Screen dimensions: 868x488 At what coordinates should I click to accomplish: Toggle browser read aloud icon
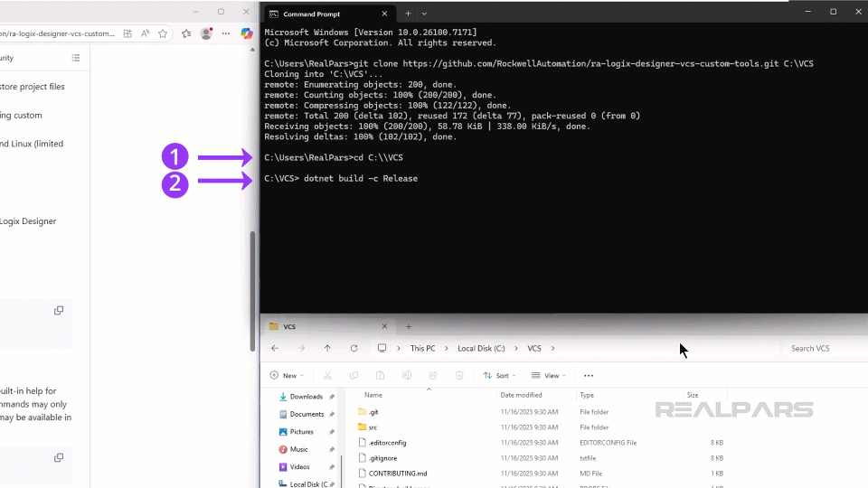coord(145,33)
